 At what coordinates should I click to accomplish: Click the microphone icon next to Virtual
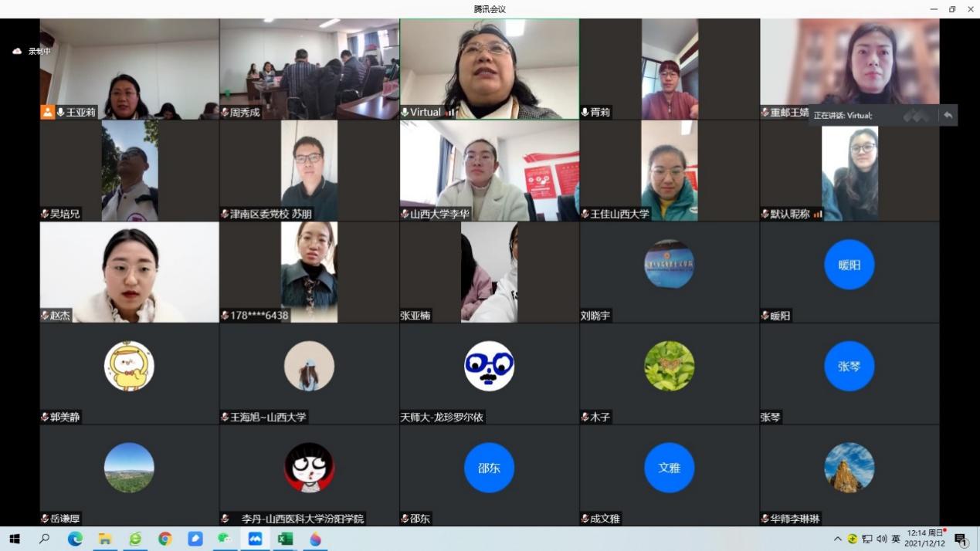coord(405,112)
